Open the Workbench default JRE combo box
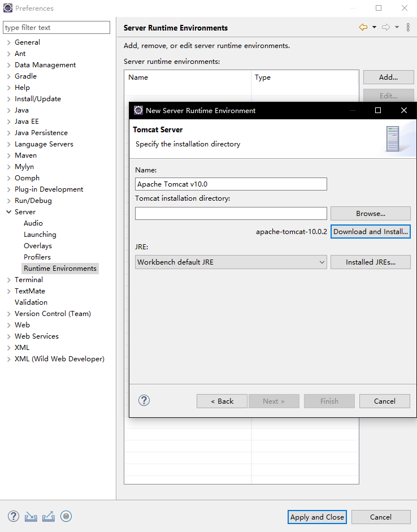Image resolution: width=417 pixels, height=532 pixels. [x=231, y=262]
